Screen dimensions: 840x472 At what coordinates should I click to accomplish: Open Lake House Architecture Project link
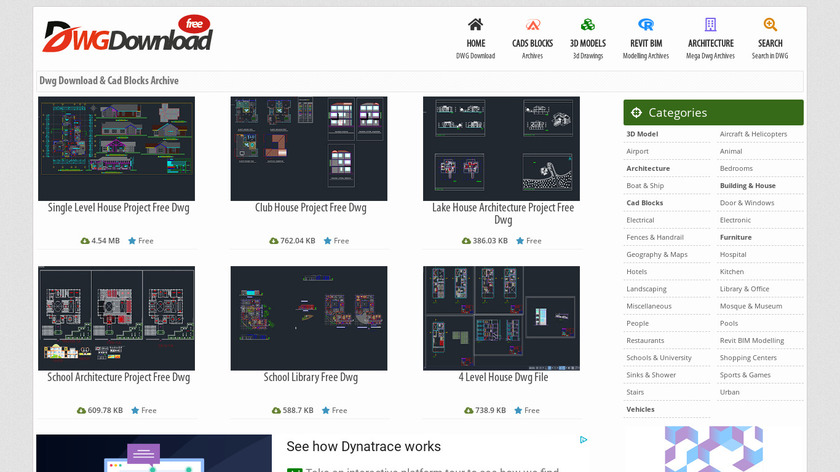tap(502, 213)
